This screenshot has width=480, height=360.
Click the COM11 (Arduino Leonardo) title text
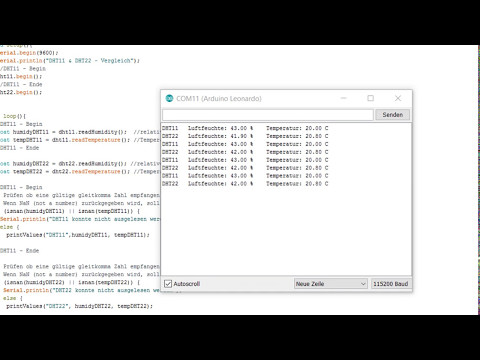(x=219, y=99)
